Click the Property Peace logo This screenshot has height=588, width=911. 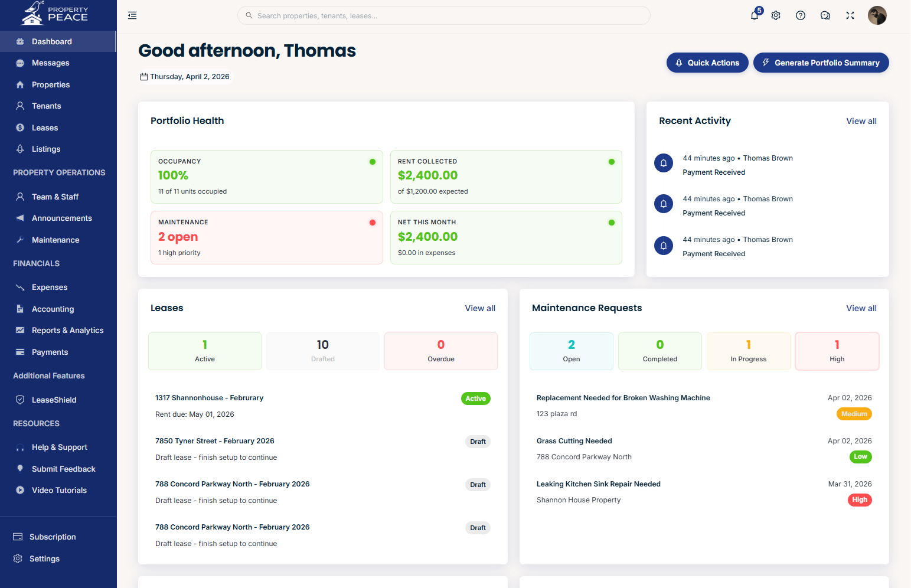click(55, 14)
